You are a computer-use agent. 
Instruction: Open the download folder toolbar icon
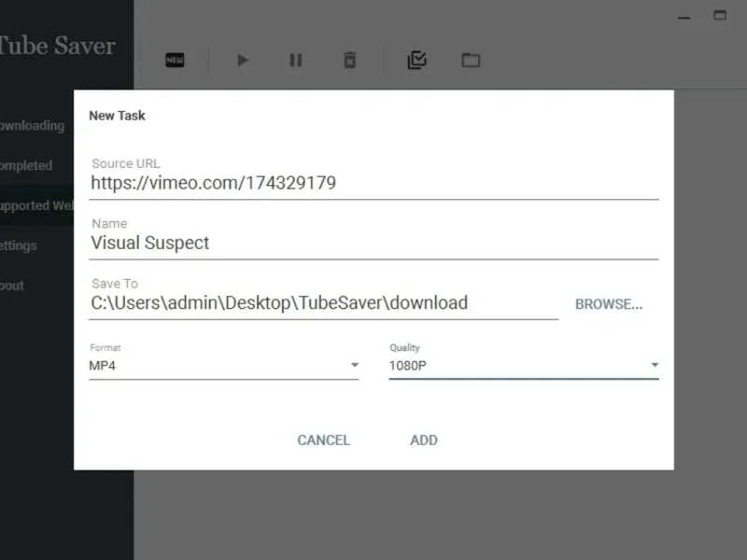point(471,61)
